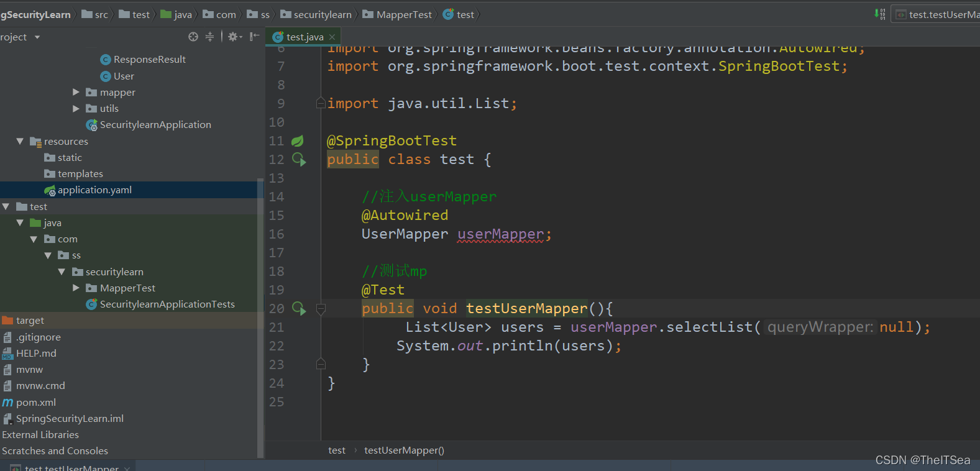
Task: Click the userMapper field on line 16
Action: pyautogui.click(x=500, y=234)
